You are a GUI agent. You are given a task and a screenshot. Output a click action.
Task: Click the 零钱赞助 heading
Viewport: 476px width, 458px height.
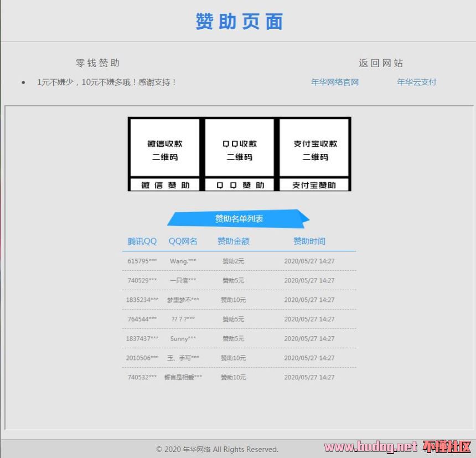tap(98, 63)
